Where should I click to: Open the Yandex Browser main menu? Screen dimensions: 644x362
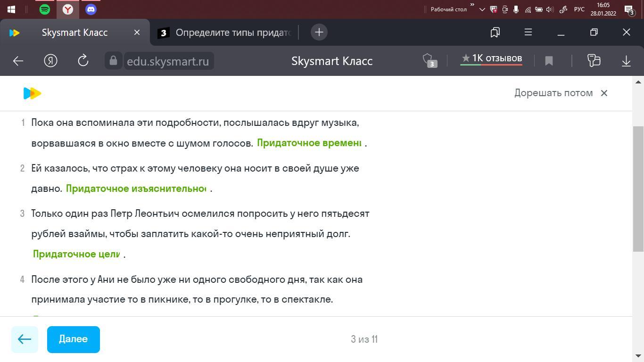(x=528, y=32)
